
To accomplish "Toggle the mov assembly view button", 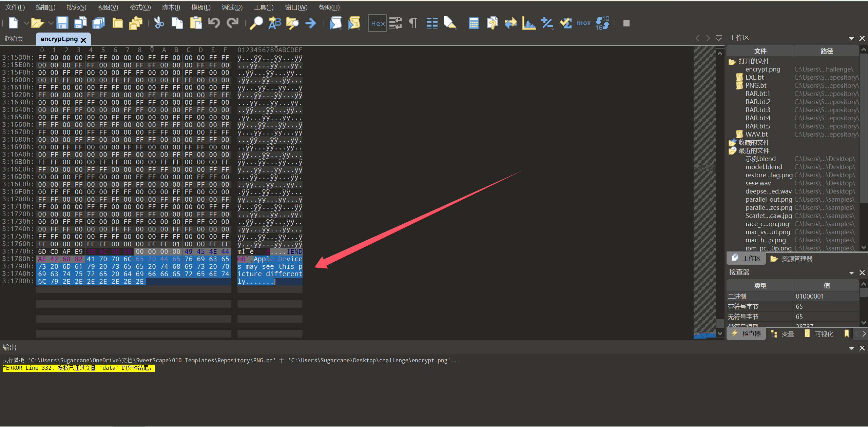I will 583,23.
